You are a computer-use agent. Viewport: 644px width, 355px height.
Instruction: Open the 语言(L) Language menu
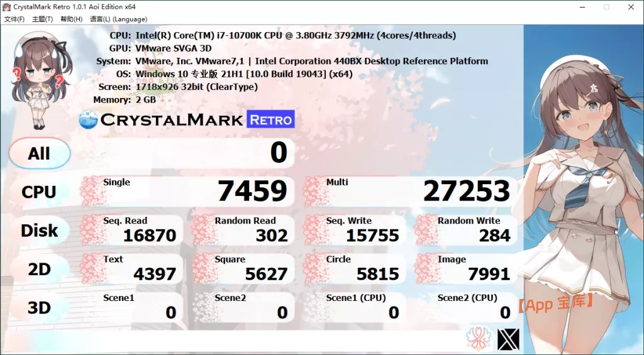pyautogui.click(x=118, y=19)
